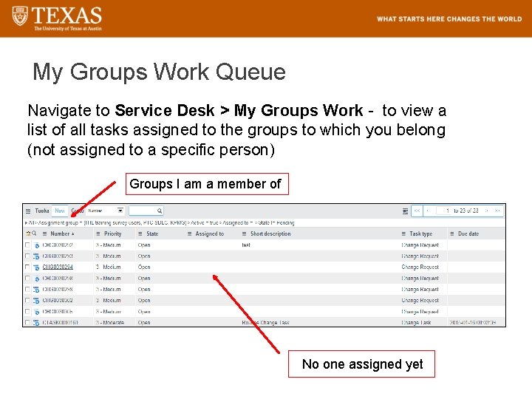The image size is (532, 399).
Task: Click the 'test' short description cell
Action: (246, 245)
